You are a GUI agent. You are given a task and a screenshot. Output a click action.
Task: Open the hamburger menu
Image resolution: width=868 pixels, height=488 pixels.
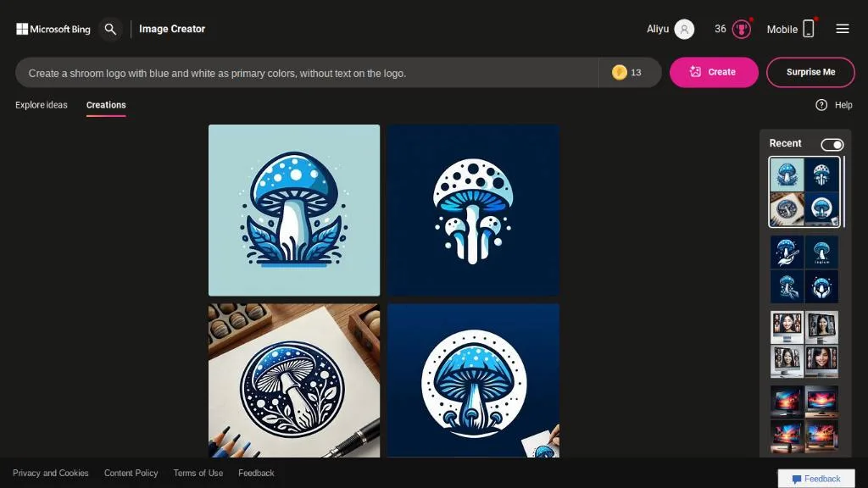(x=843, y=29)
